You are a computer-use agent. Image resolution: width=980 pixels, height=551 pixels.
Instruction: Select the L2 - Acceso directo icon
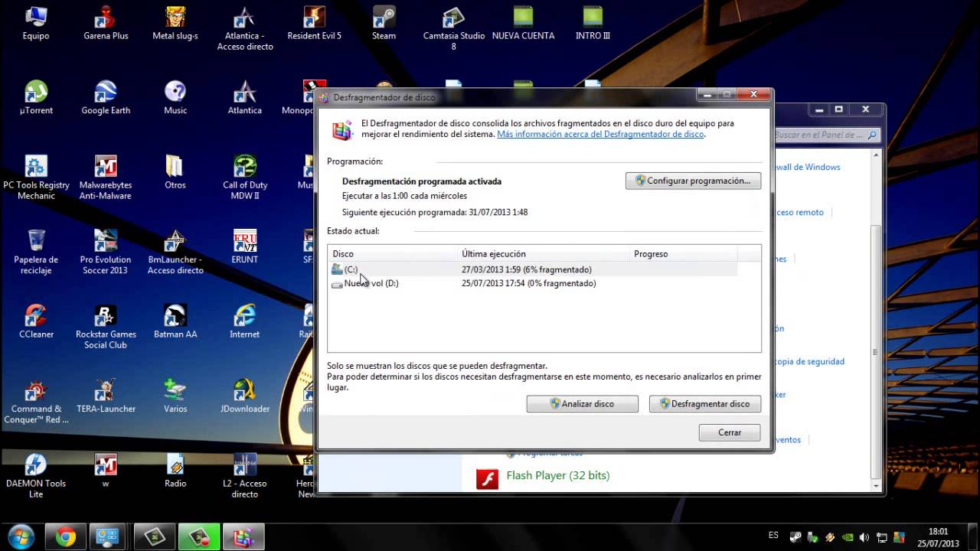point(245,475)
